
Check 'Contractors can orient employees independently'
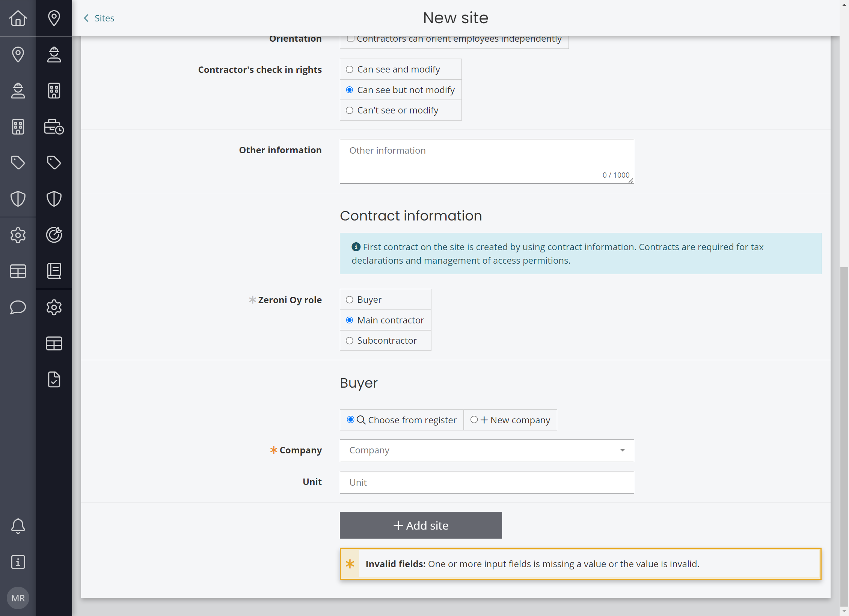tap(350, 38)
